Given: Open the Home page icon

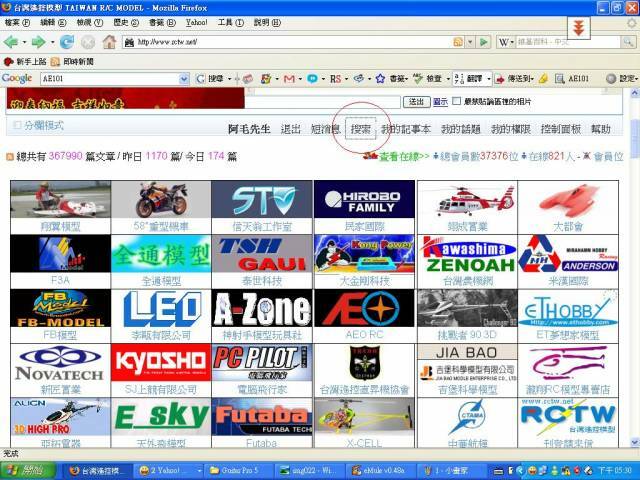Looking at the screenshot, I should coord(109,42).
